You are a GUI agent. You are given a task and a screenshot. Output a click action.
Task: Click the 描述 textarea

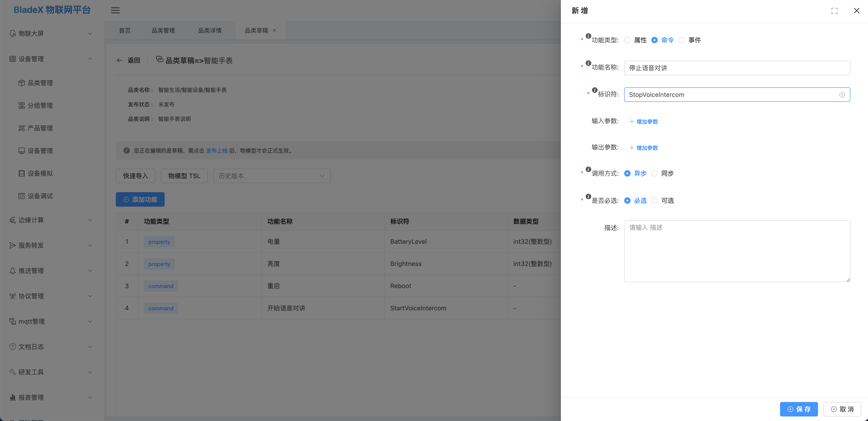coord(737,251)
